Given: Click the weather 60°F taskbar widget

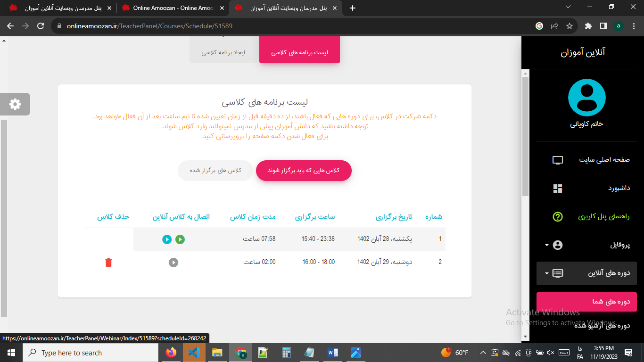Looking at the screenshot, I should tap(455, 353).
